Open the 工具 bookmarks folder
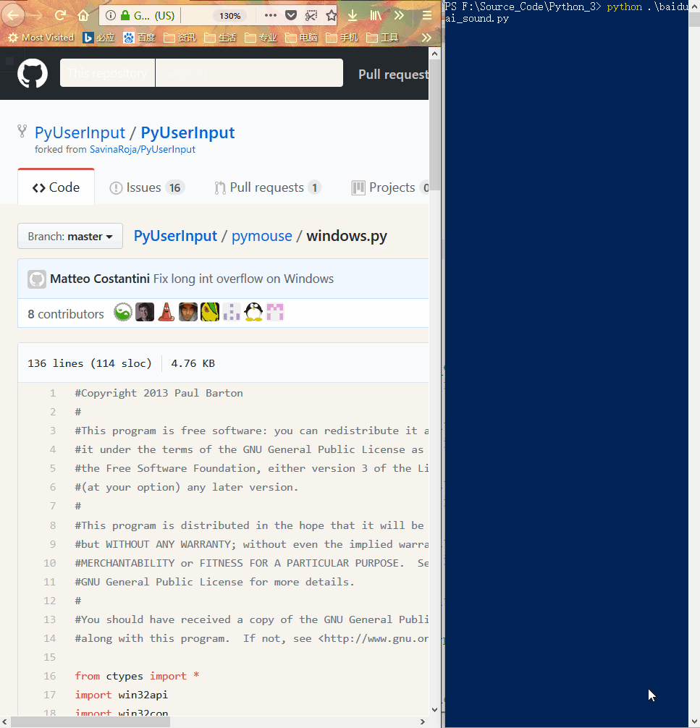 [382, 38]
